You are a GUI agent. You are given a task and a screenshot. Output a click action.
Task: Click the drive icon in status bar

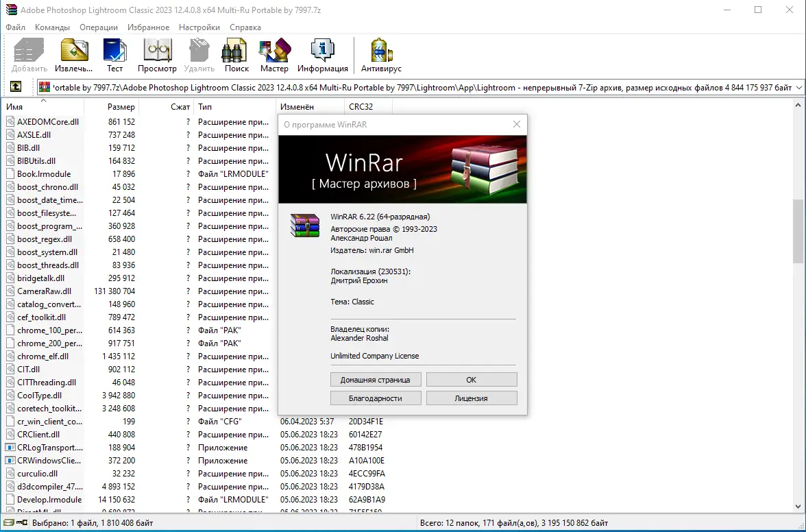[9, 523]
